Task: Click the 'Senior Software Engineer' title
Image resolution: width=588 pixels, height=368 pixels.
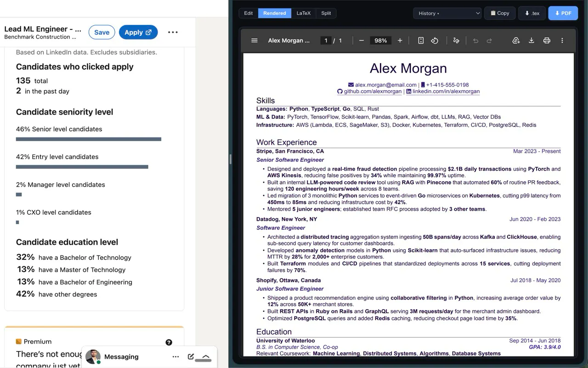Action: coord(290,160)
